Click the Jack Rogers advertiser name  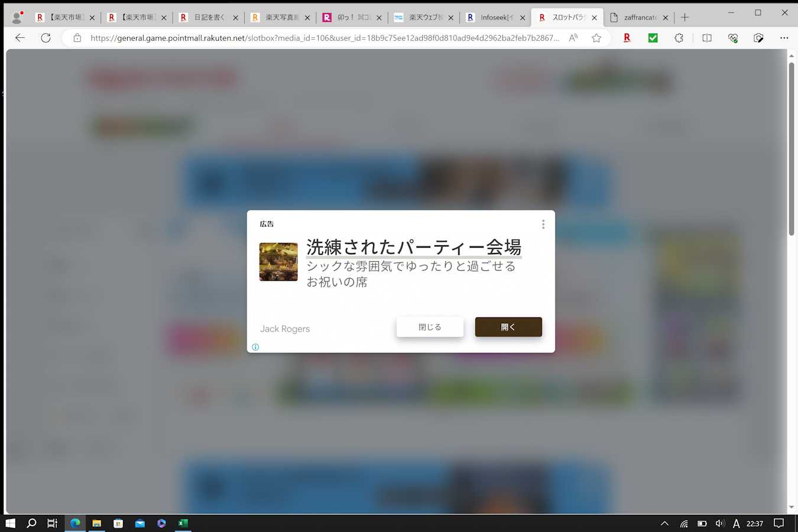[285, 329]
